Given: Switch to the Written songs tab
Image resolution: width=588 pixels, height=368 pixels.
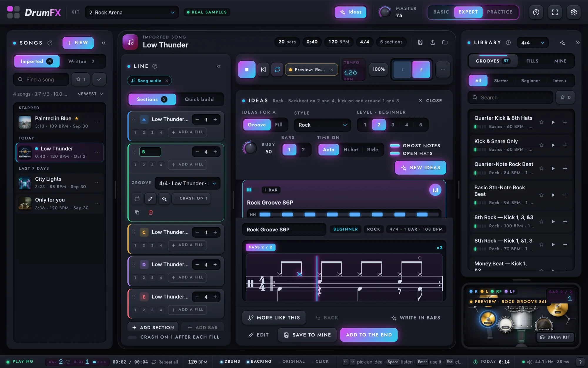Looking at the screenshot, I should [81, 61].
